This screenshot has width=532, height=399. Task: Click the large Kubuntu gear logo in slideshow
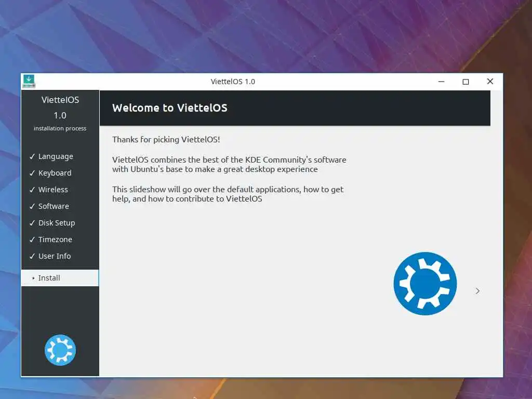(x=425, y=283)
